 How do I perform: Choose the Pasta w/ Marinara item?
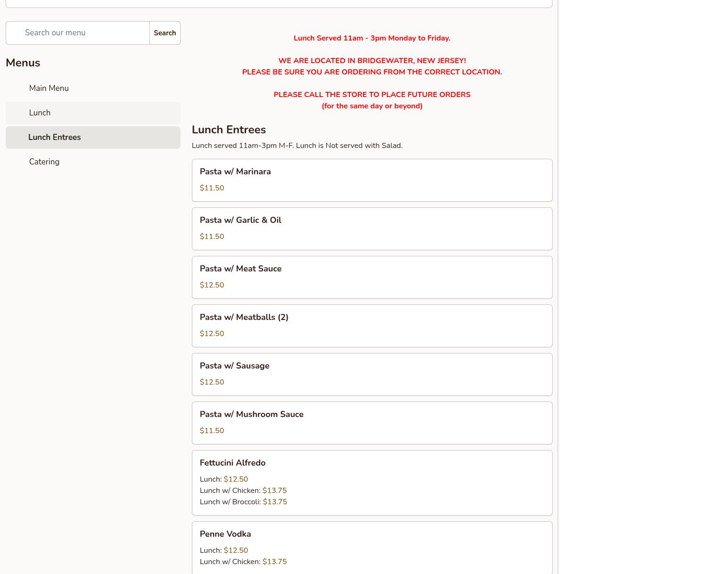click(372, 180)
